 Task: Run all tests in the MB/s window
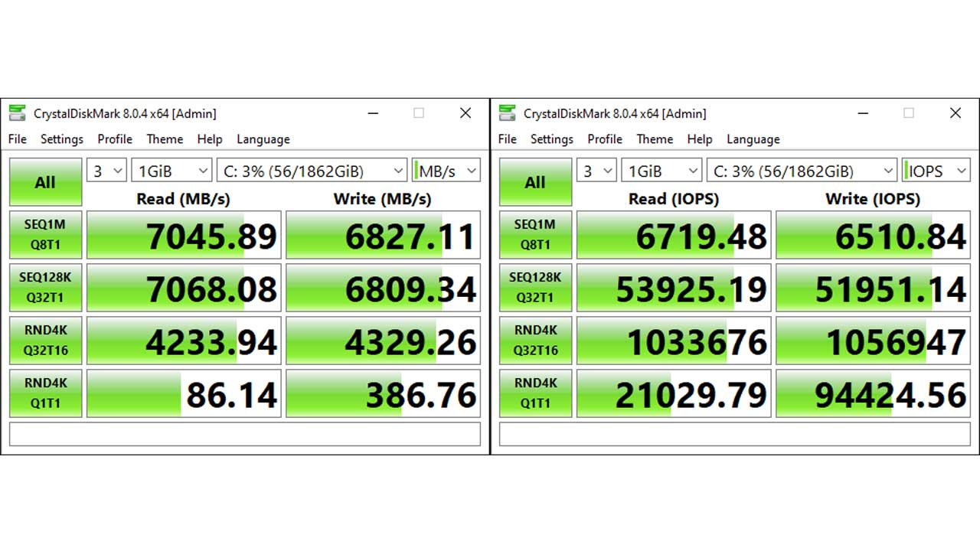click(45, 182)
